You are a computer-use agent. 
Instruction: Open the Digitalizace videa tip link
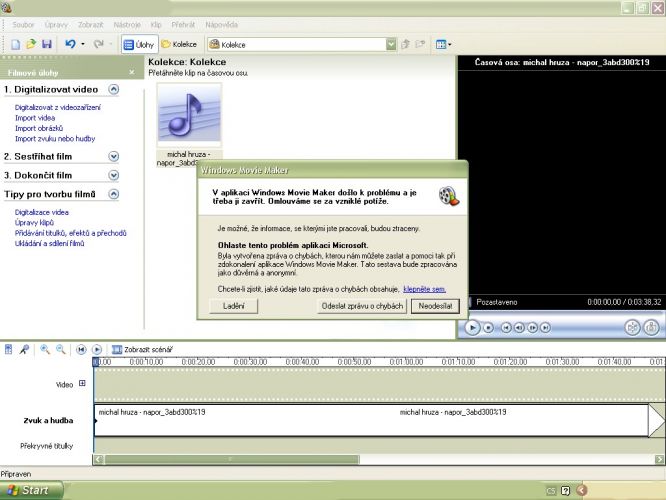(42, 212)
